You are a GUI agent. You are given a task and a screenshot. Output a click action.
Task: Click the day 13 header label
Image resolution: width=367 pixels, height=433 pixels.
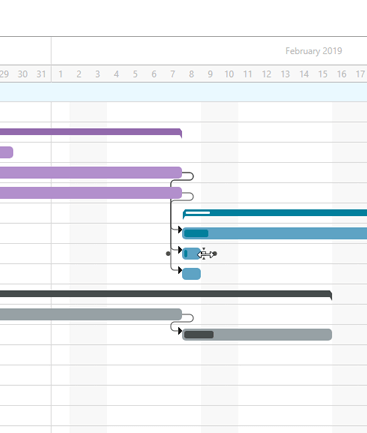point(285,74)
